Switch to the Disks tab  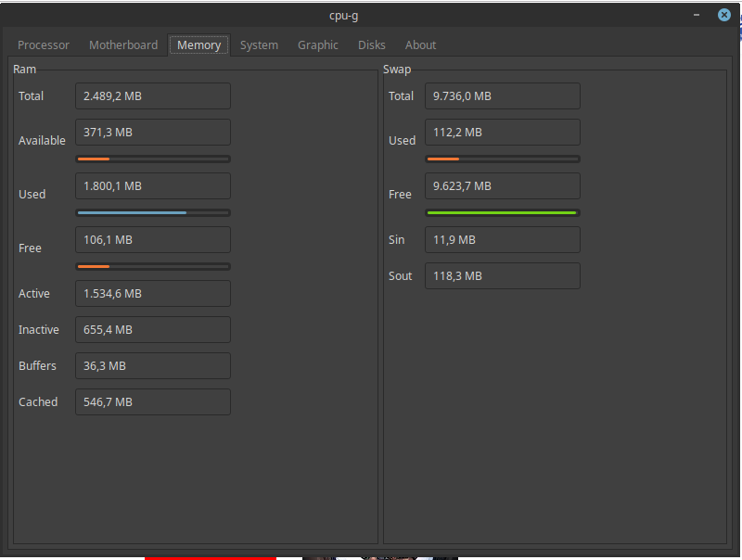pyautogui.click(x=372, y=45)
